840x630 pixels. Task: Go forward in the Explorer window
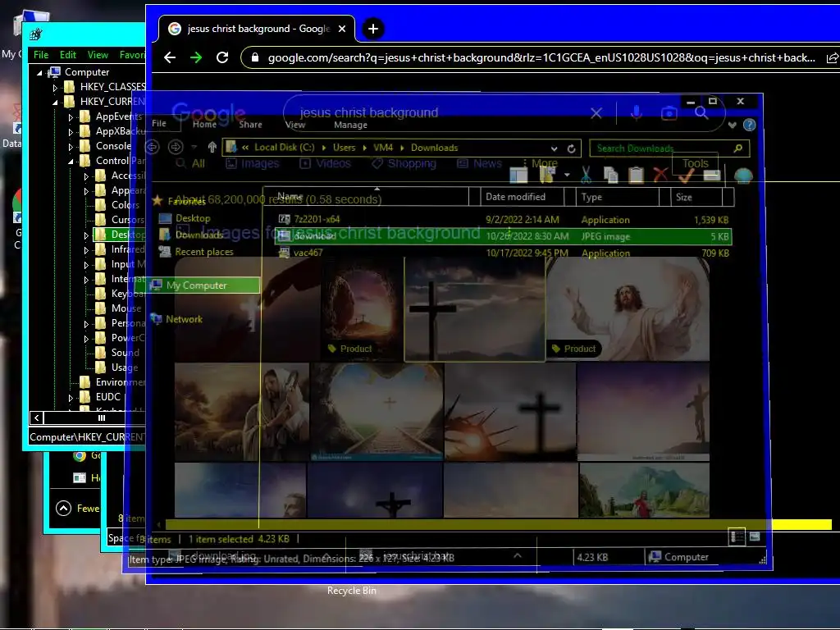point(176,147)
